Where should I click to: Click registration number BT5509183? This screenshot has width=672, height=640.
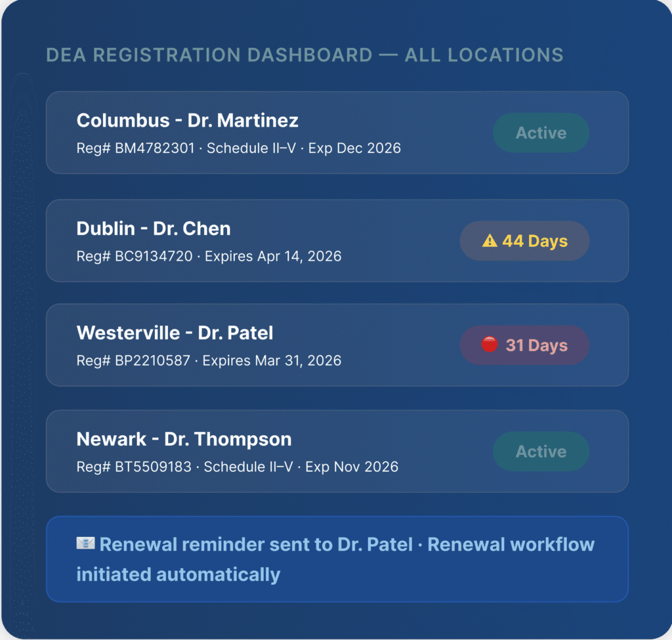coord(154,467)
